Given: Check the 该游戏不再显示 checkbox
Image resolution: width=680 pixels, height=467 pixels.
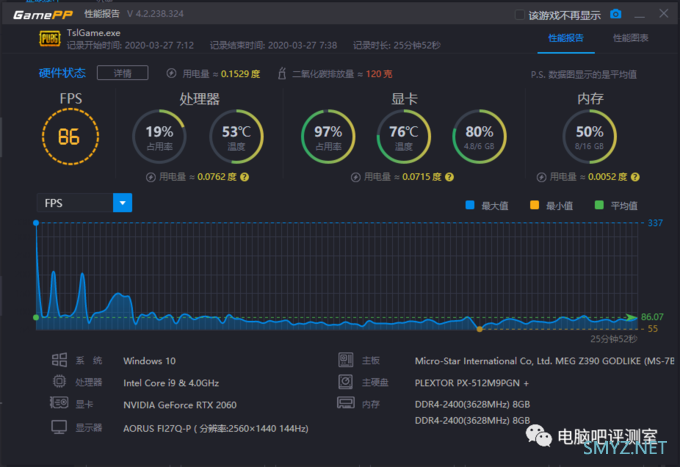Looking at the screenshot, I should 519,15.
